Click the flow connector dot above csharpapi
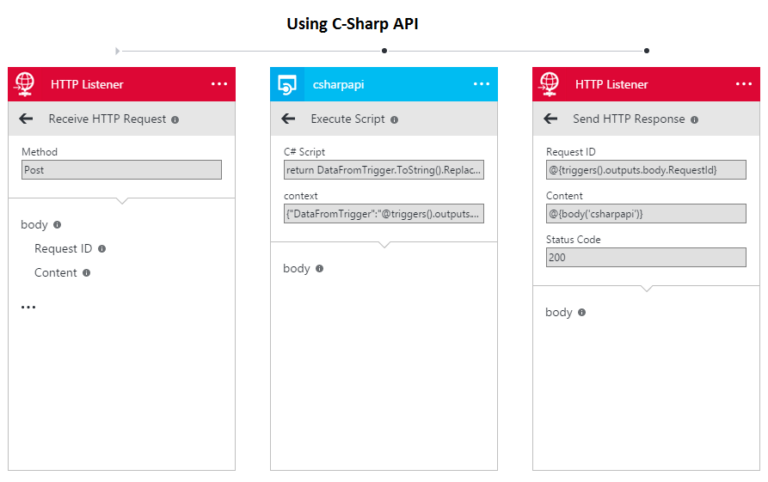This screenshot has height=482, width=768. 384,50
